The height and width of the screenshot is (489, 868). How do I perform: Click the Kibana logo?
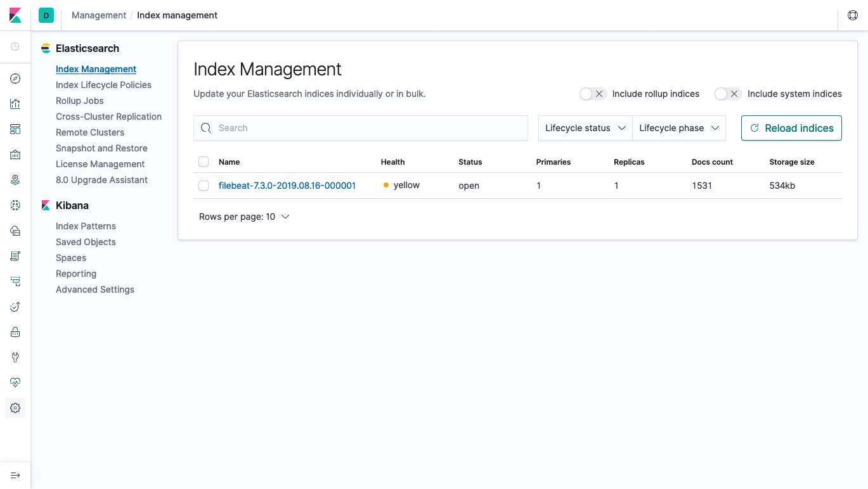click(x=14, y=15)
